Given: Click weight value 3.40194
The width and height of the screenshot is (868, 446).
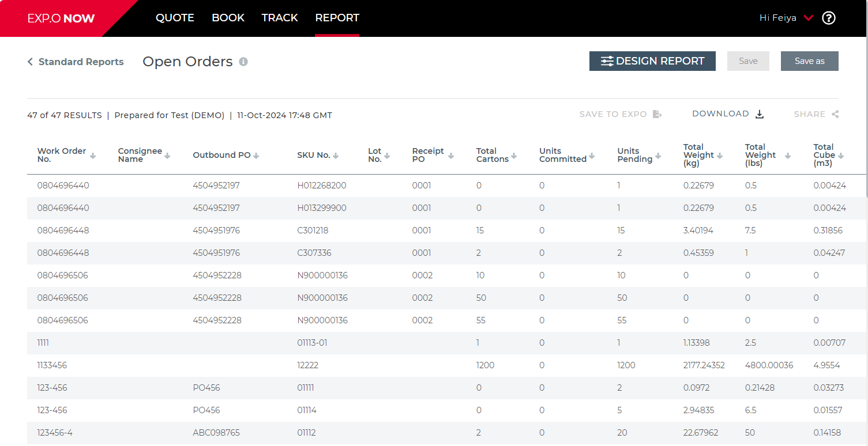Looking at the screenshot, I should click(x=698, y=230).
